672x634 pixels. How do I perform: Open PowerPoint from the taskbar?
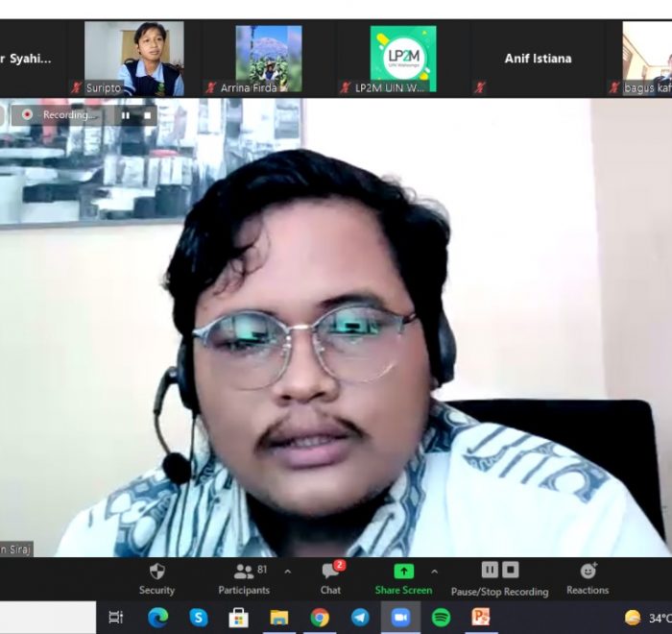(481, 617)
